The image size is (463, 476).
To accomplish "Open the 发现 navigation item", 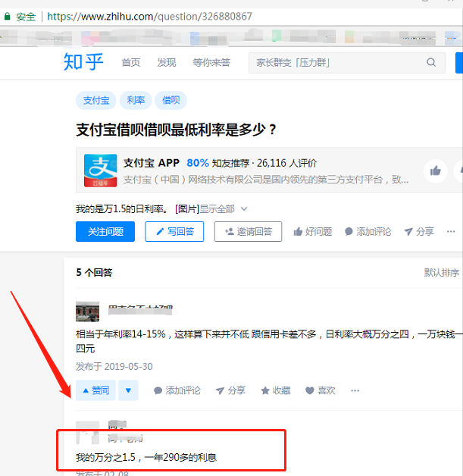I will (x=167, y=63).
